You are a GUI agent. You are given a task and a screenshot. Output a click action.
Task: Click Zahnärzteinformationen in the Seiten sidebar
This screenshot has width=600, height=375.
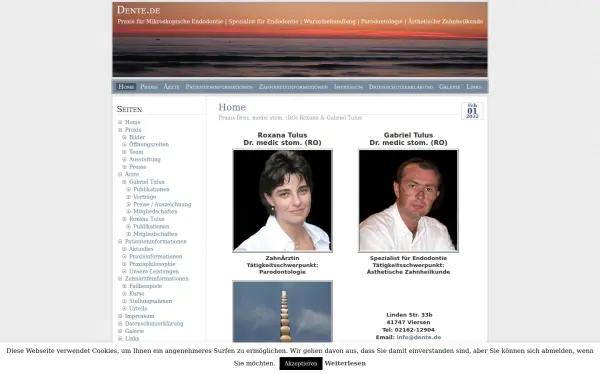[157, 279]
